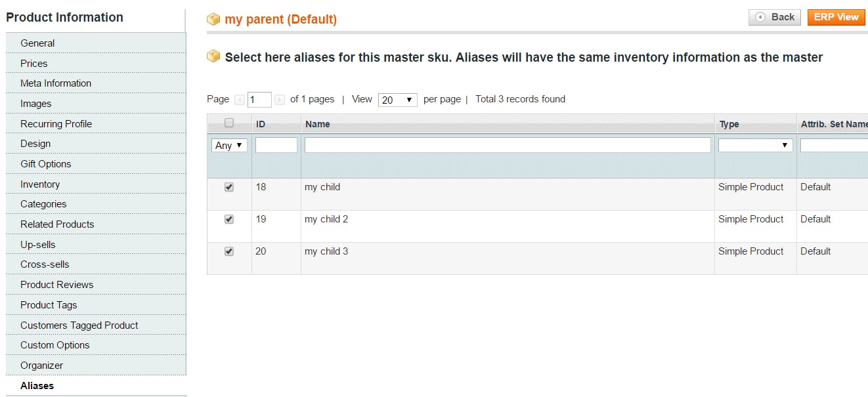Screen dimensions: 868x397
Task: Open the Any filter dropdown
Action: coord(229,145)
